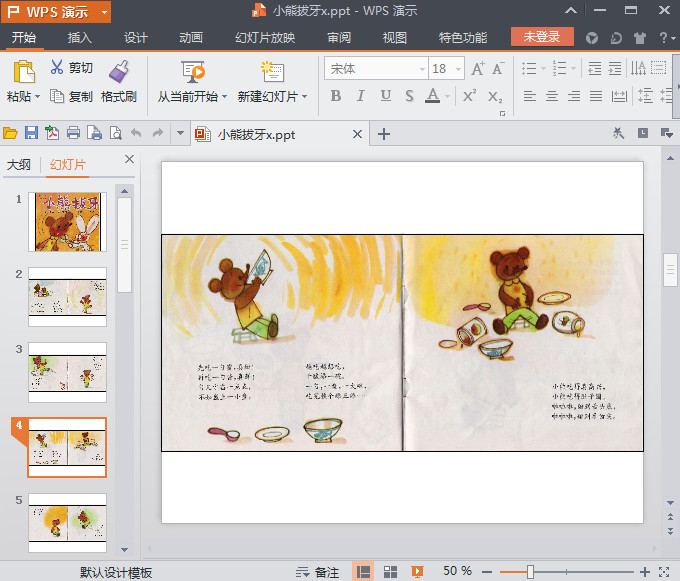
Task: Decrease indent level icon
Action: click(x=595, y=69)
